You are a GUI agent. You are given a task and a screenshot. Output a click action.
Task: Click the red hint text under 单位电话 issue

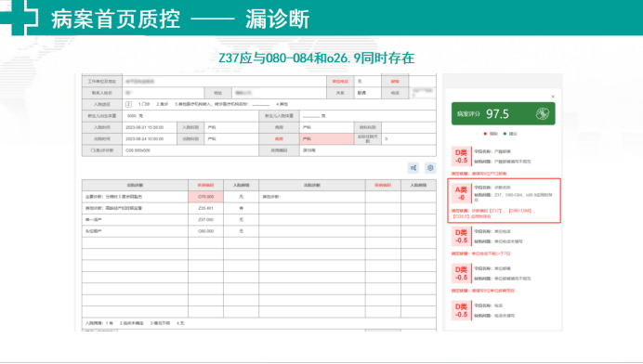(x=481, y=253)
